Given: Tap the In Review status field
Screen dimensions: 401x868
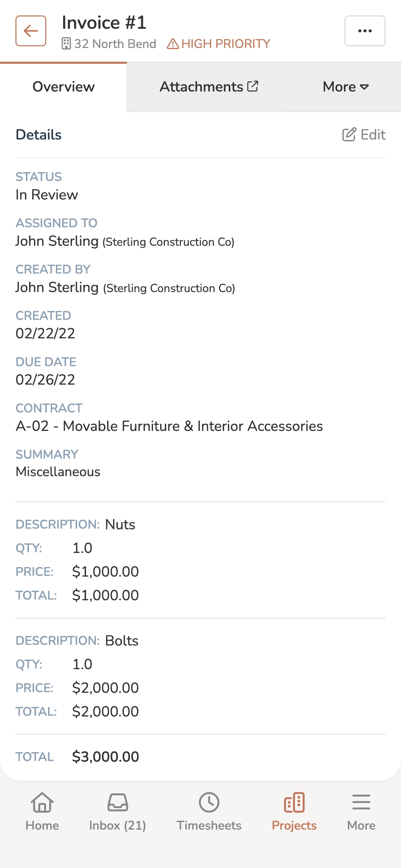Looking at the screenshot, I should (47, 194).
